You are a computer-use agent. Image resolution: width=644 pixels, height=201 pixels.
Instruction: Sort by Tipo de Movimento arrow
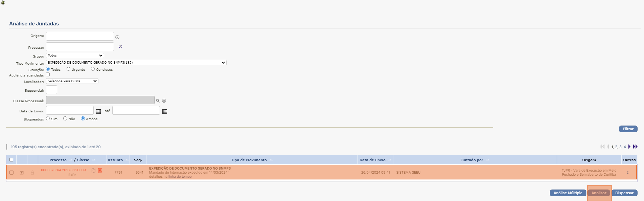pyautogui.click(x=271, y=160)
